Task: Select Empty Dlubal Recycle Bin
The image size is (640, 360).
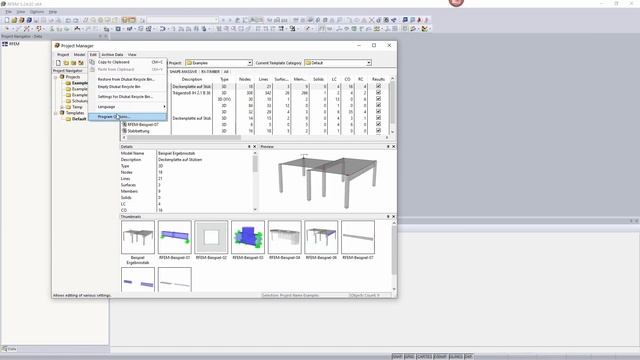Action: [x=128, y=87]
